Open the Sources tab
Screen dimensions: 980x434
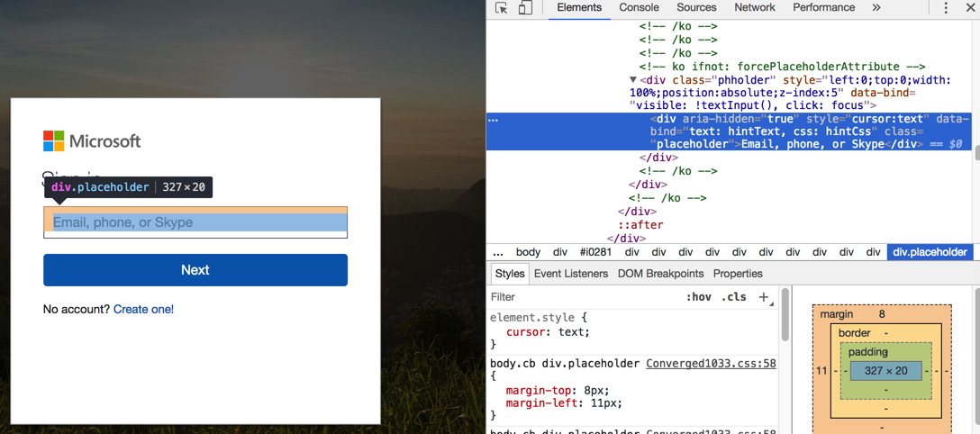click(696, 7)
